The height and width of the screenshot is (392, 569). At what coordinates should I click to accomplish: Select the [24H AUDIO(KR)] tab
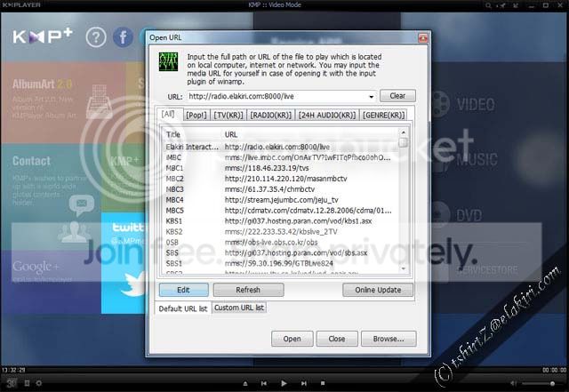(x=327, y=115)
